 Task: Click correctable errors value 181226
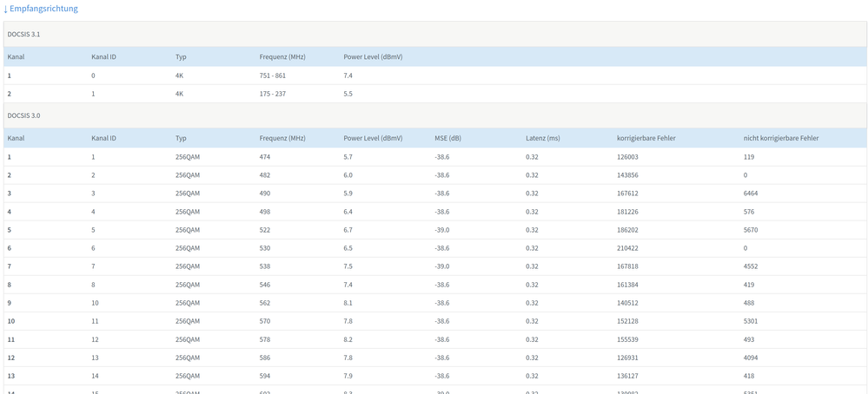[627, 212]
